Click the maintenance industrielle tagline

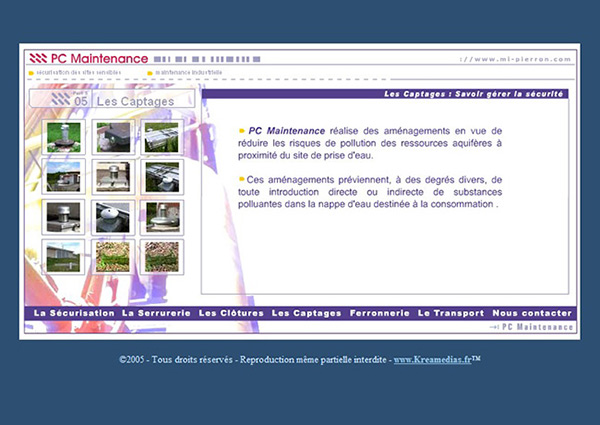tap(189, 72)
